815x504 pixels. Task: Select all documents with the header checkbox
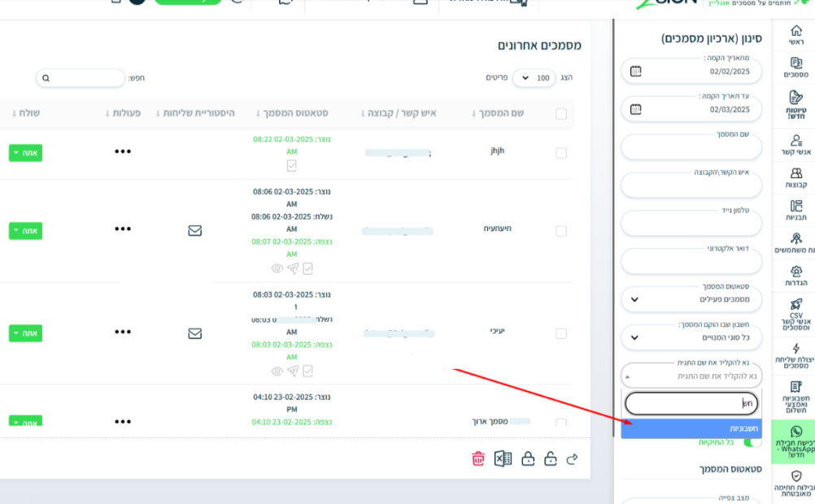[x=561, y=114]
